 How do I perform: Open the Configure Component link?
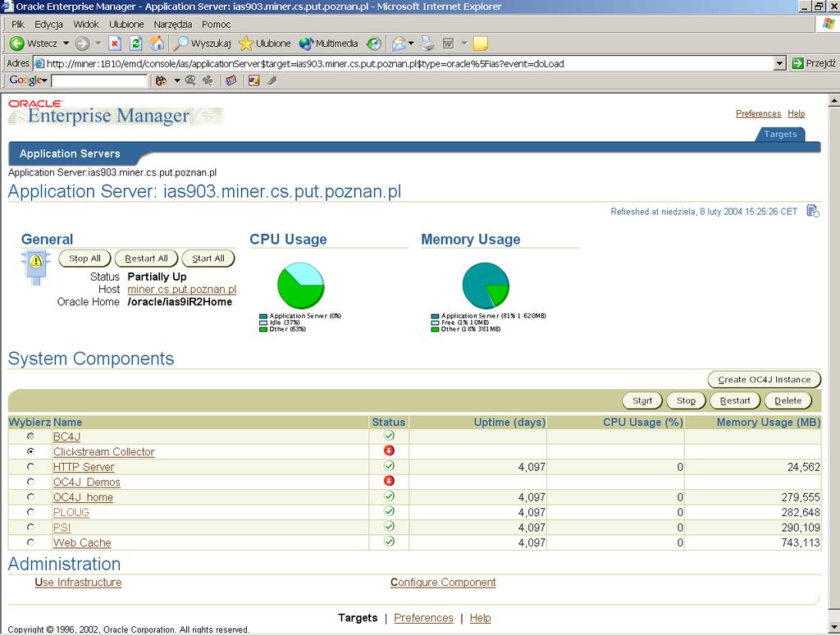click(443, 583)
